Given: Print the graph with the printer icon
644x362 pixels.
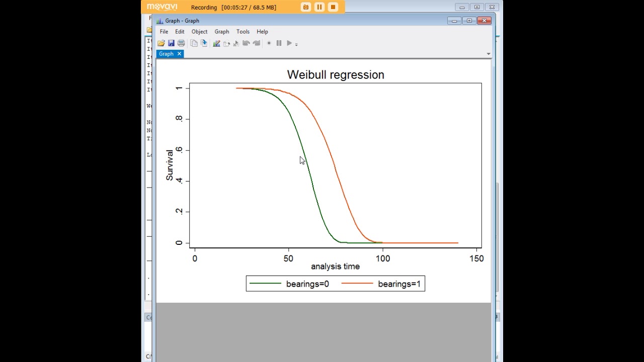Looking at the screenshot, I should tap(181, 43).
